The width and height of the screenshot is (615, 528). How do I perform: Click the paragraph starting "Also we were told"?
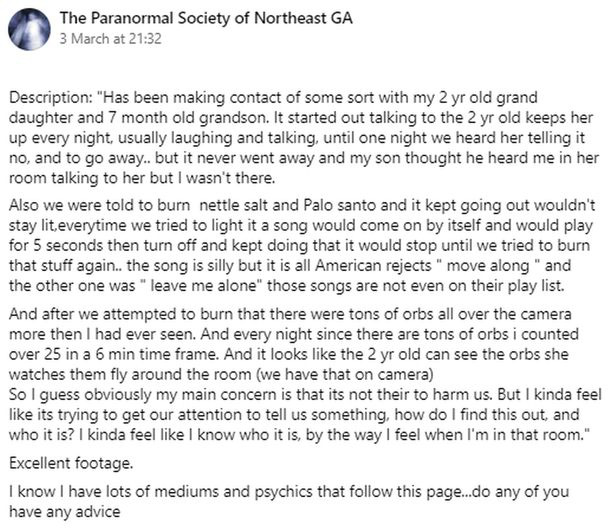[302, 246]
